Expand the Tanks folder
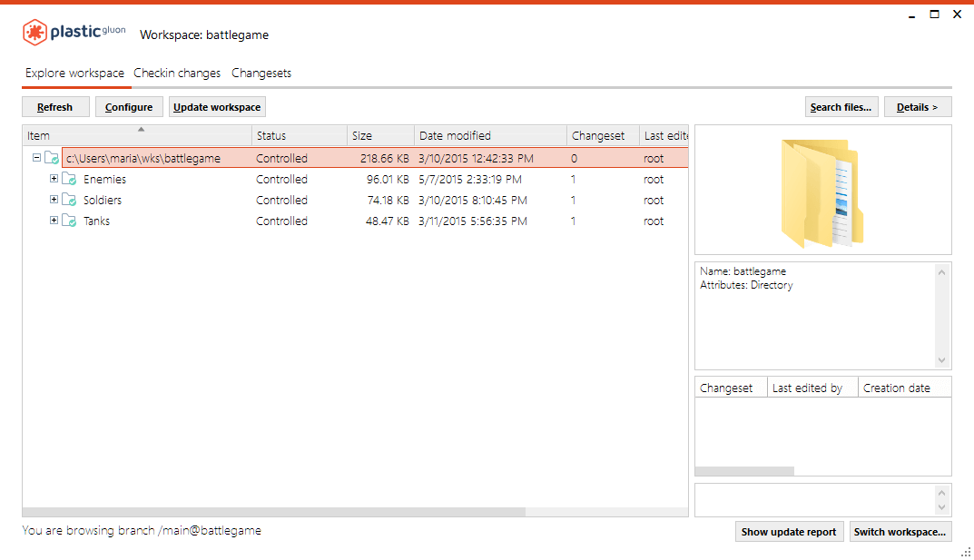The width and height of the screenshot is (974, 560). pos(54,221)
